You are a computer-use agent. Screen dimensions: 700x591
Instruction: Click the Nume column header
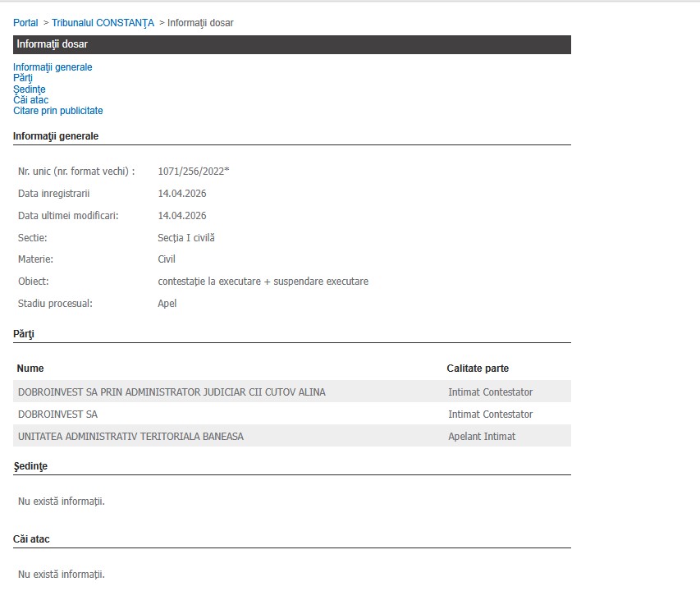pos(30,369)
